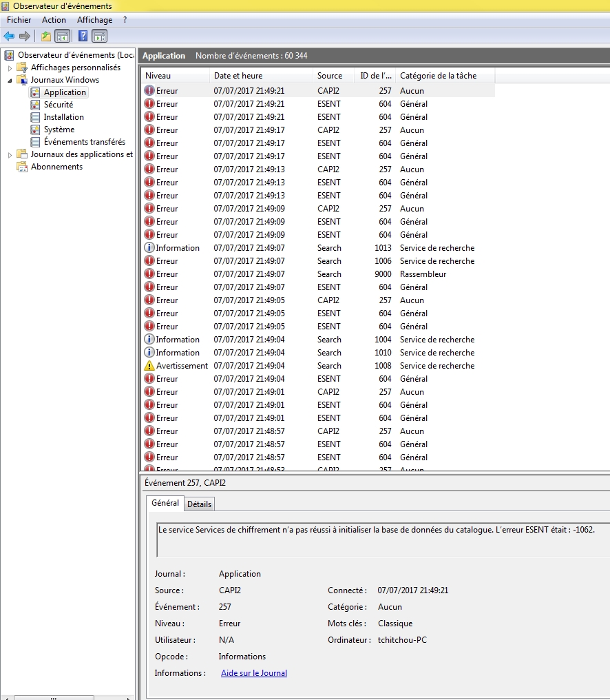The width and height of the screenshot is (610, 700).
Task: Click the information icon of event 1010 row
Action: click(149, 353)
